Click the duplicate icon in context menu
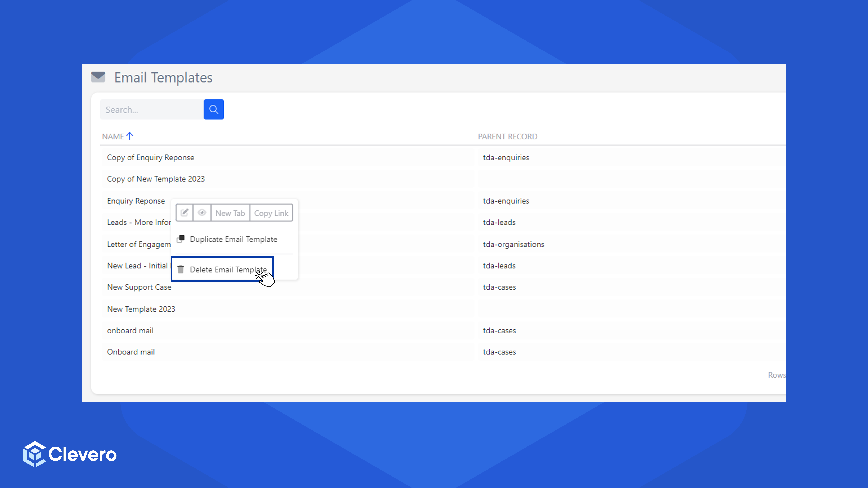The height and width of the screenshot is (488, 868). tap(181, 239)
